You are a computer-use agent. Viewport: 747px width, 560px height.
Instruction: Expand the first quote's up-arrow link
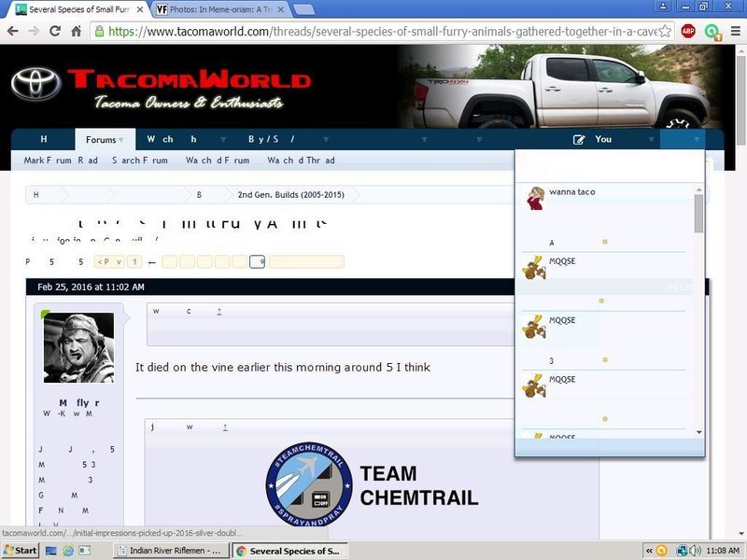[x=219, y=312]
